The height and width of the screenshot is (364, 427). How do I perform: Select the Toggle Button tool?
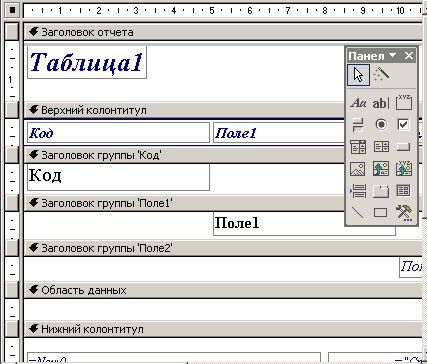click(358, 125)
